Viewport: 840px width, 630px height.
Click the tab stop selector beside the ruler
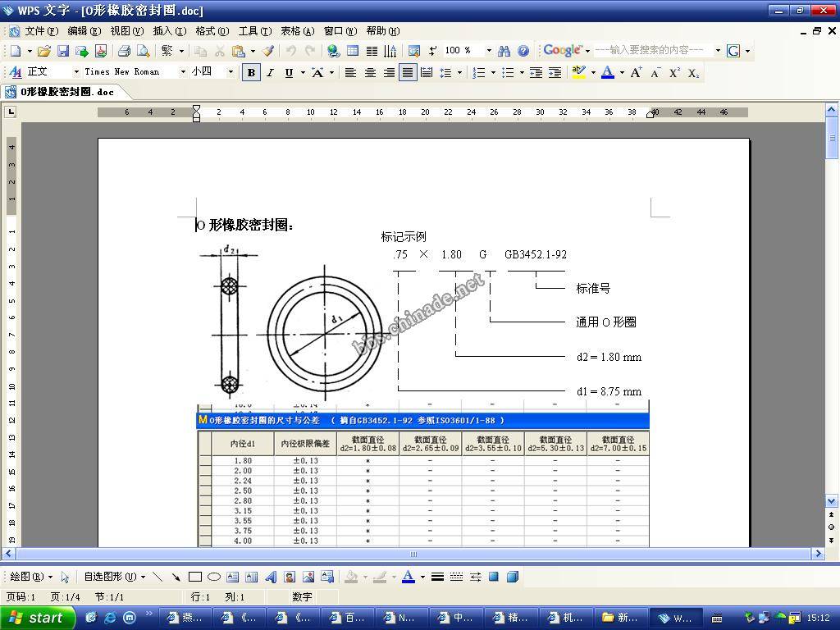click(11, 112)
